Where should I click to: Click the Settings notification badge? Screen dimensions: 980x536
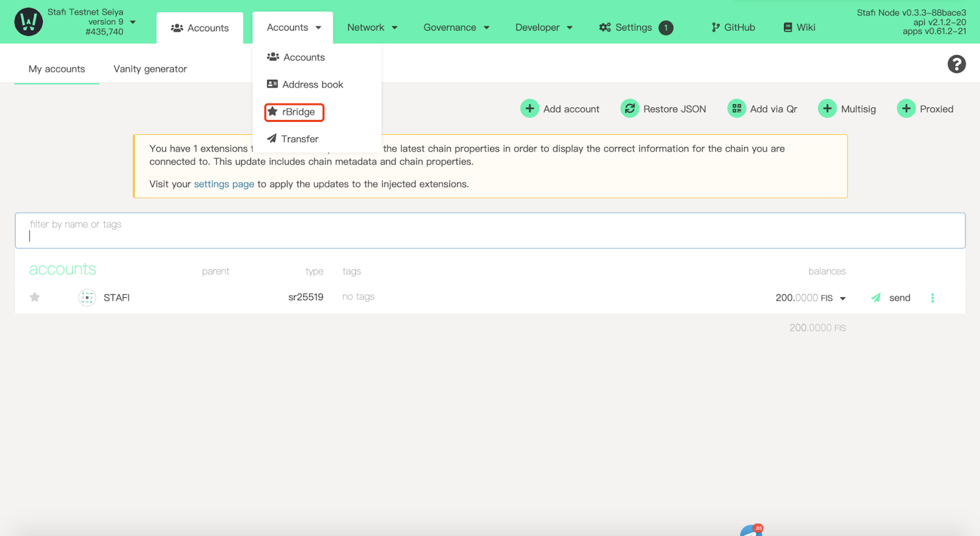[666, 28]
